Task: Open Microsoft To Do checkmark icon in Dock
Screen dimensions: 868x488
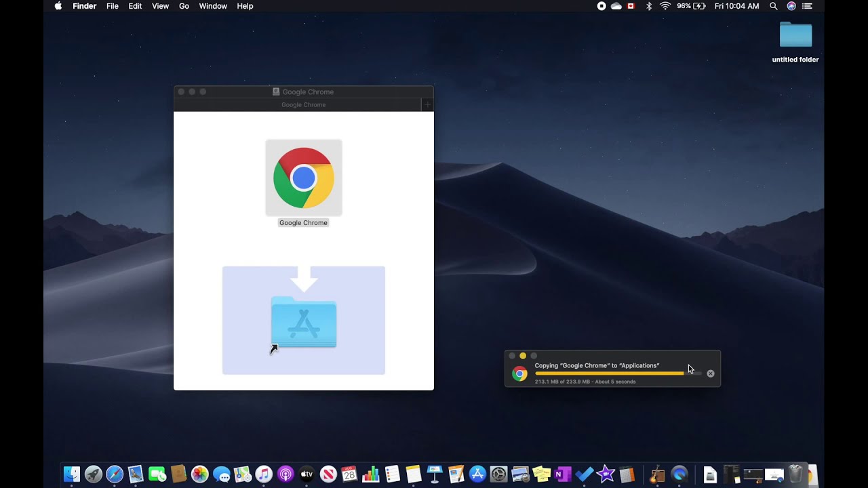Action: pyautogui.click(x=584, y=474)
